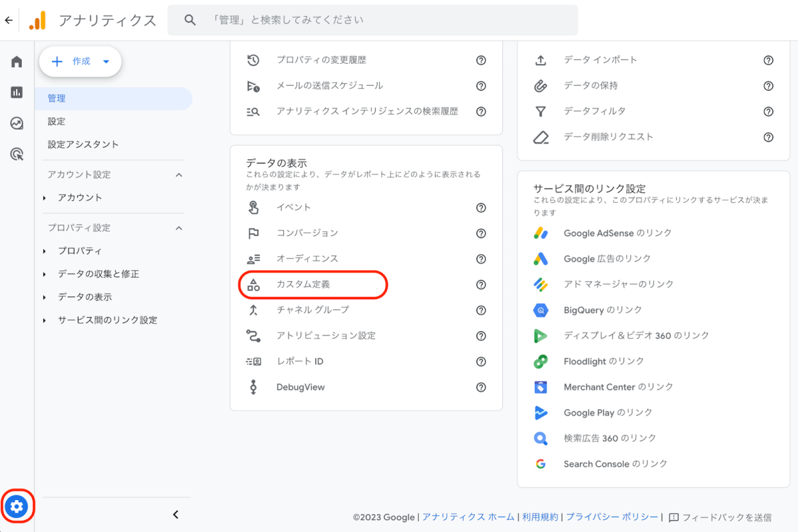Click the search magnifier icon

190,20
